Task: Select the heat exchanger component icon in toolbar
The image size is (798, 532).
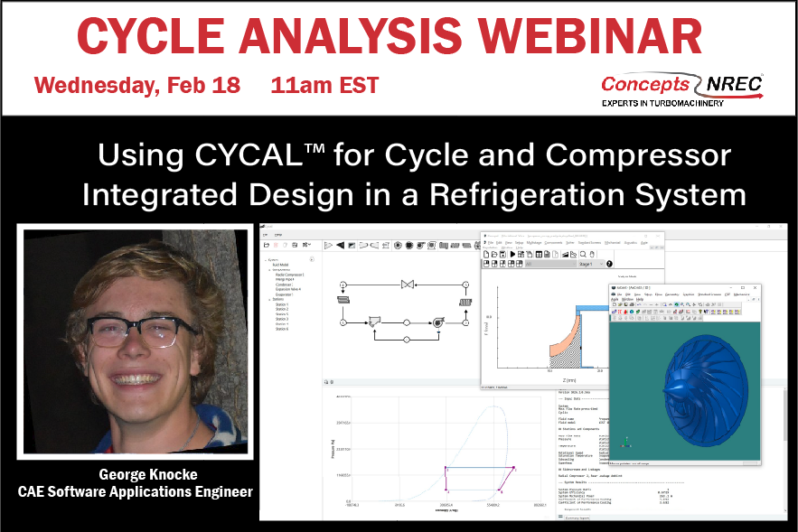Action: tap(443, 245)
